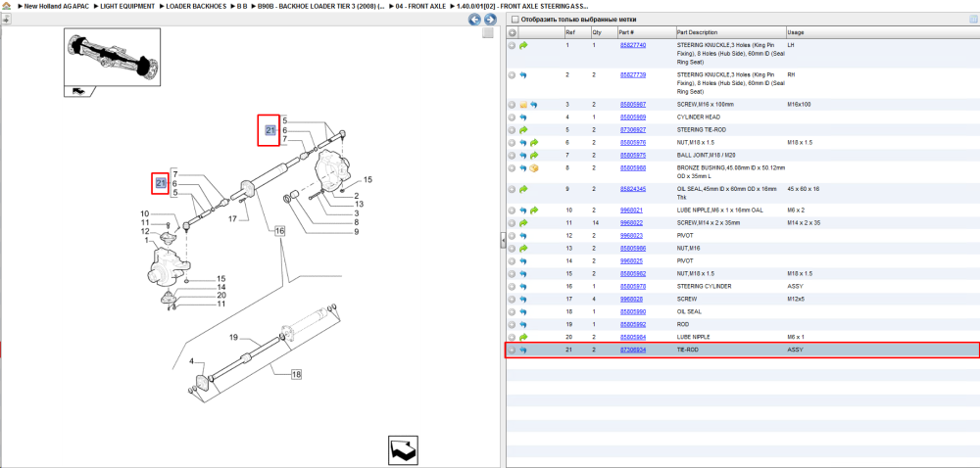Open the B B breadcrumb

(242, 6)
